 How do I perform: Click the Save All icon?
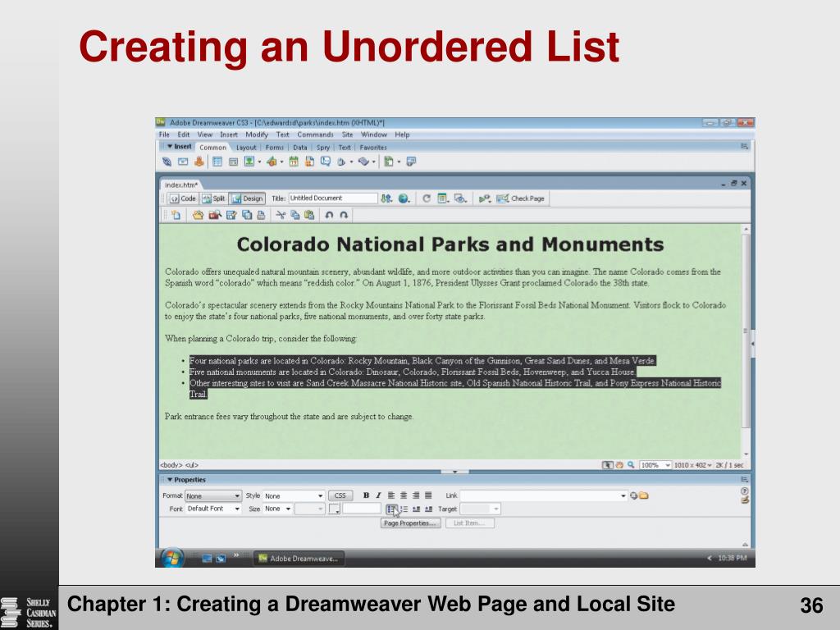[x=247, y=216]
